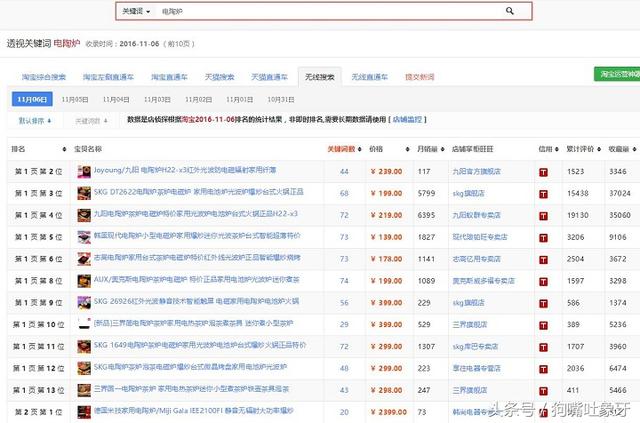Switch to the 淘宝综合搜索 tab
This screenshot has height=423, width=640.
(44, 77)
